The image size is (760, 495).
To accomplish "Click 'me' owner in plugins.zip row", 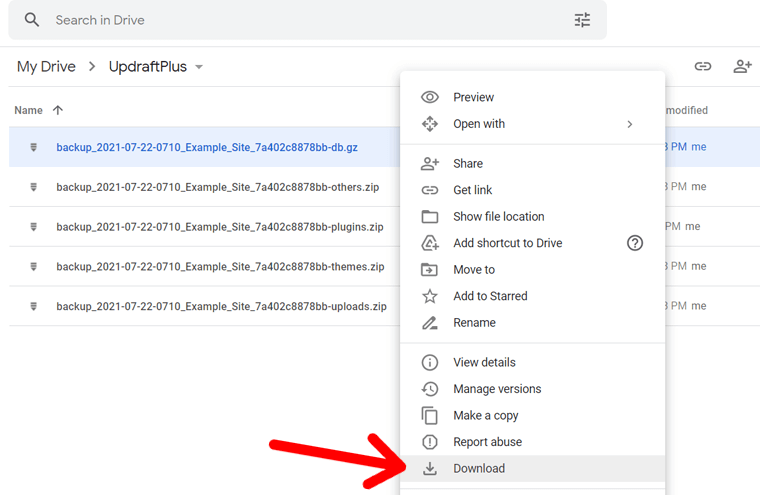I will [x=693, y=226].
